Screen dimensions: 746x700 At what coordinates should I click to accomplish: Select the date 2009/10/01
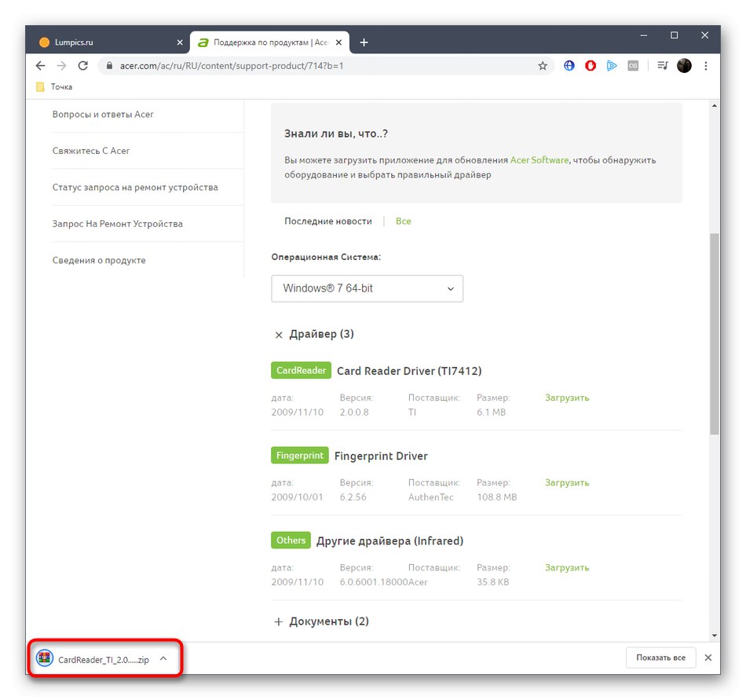pyautogui.click(x=297, y=497)
